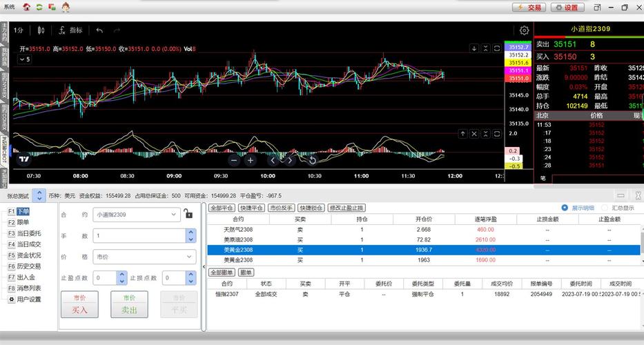Click the green refresh arrows icon
Screen dimensions: 644x345
[39, 7]
